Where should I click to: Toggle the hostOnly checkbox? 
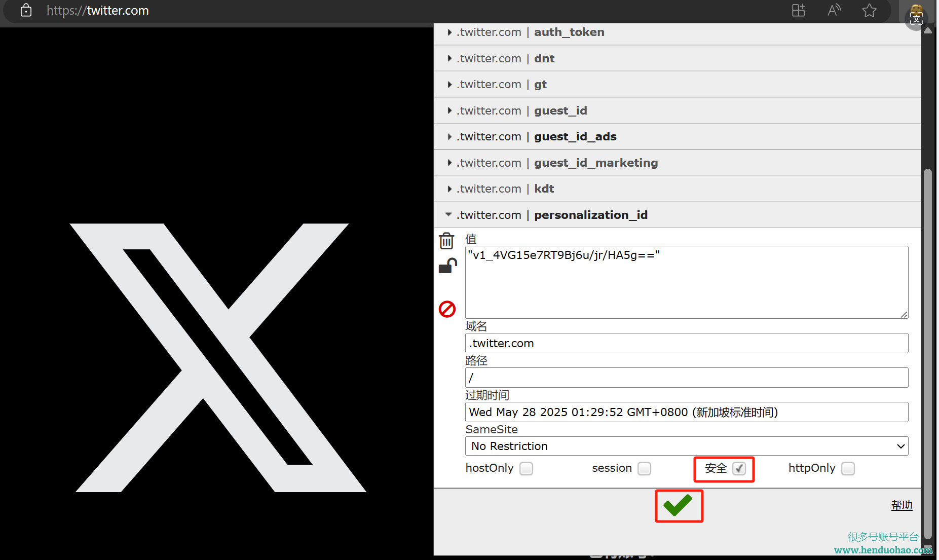(527, 468)
